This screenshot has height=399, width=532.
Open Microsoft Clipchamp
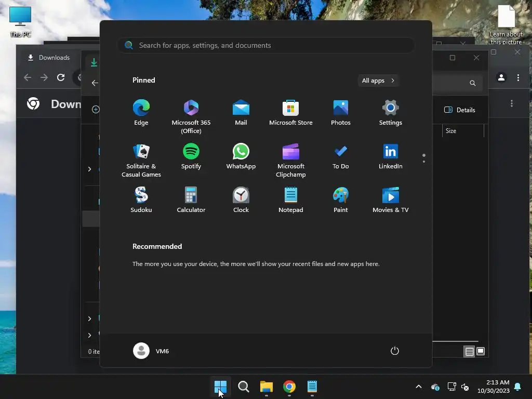[291, 161]
